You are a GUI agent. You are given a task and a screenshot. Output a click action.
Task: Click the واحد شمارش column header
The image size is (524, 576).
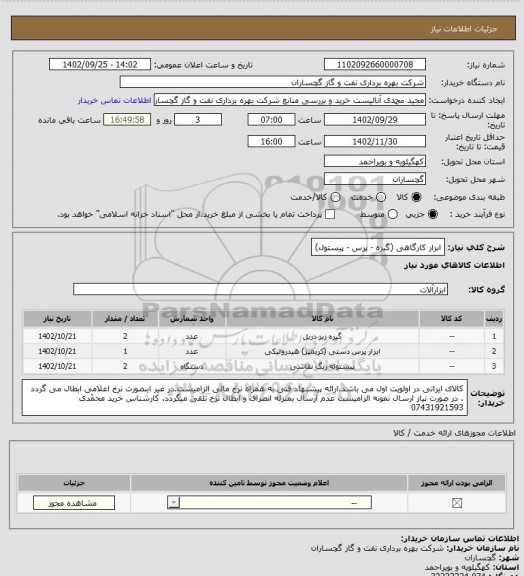point(192,318)
